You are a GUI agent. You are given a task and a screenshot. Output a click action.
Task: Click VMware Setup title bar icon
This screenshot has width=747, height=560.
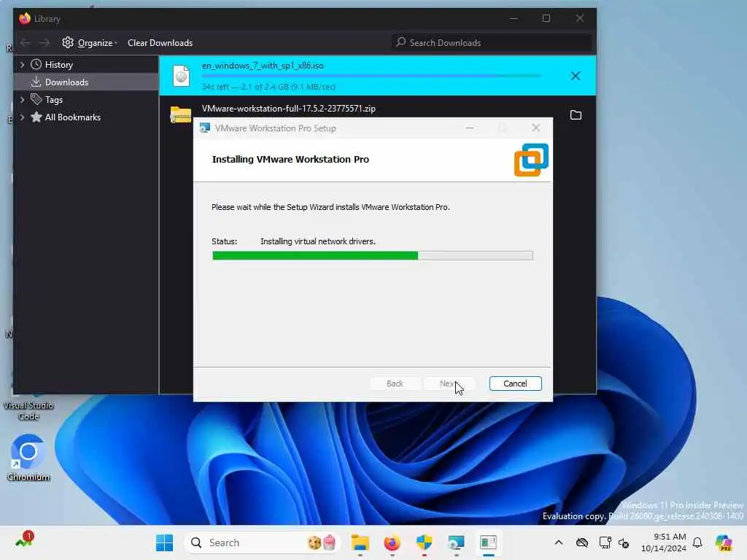coord(205,128)
